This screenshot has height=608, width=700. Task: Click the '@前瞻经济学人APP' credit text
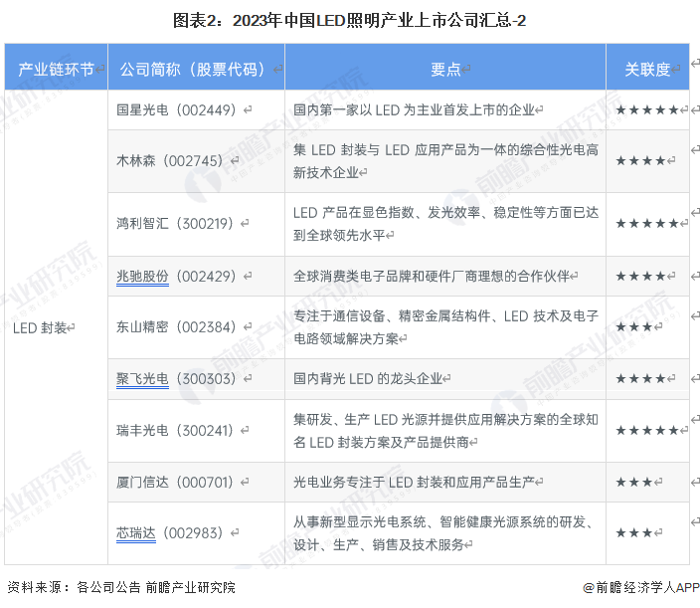[641, 587]
